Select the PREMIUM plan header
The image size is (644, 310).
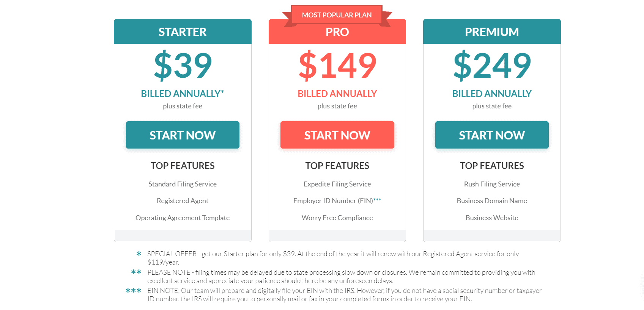click(x=492, y=32)
